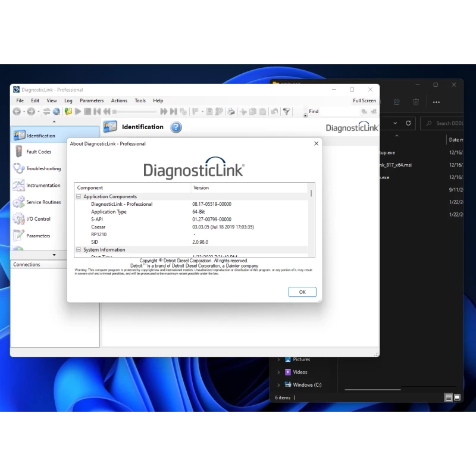Open the Parameters menu

coord(92,101)
